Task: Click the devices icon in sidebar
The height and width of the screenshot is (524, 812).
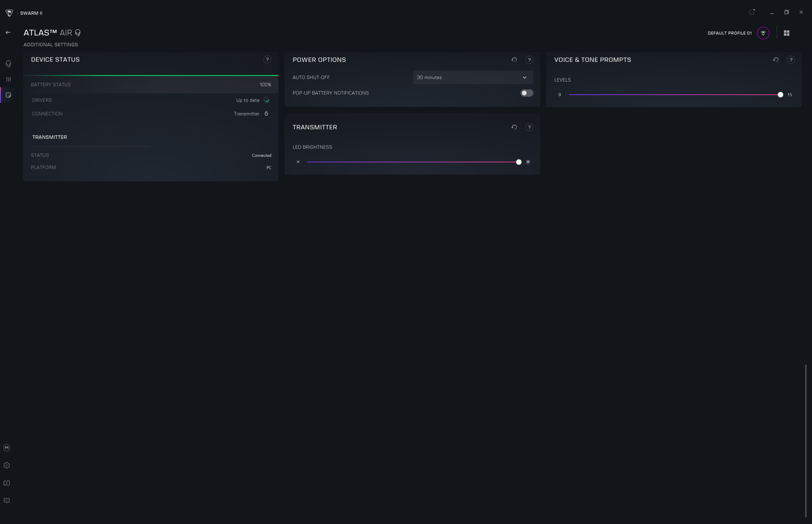Action: click(7, 483)
